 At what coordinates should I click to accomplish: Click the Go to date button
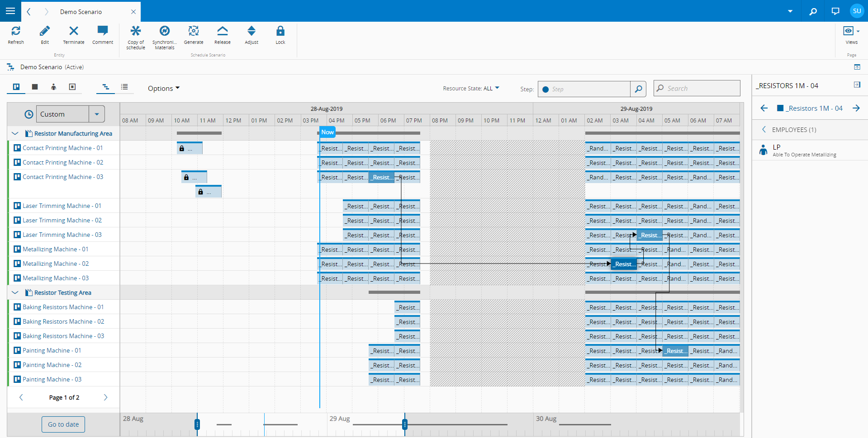(x=63, y=424)
